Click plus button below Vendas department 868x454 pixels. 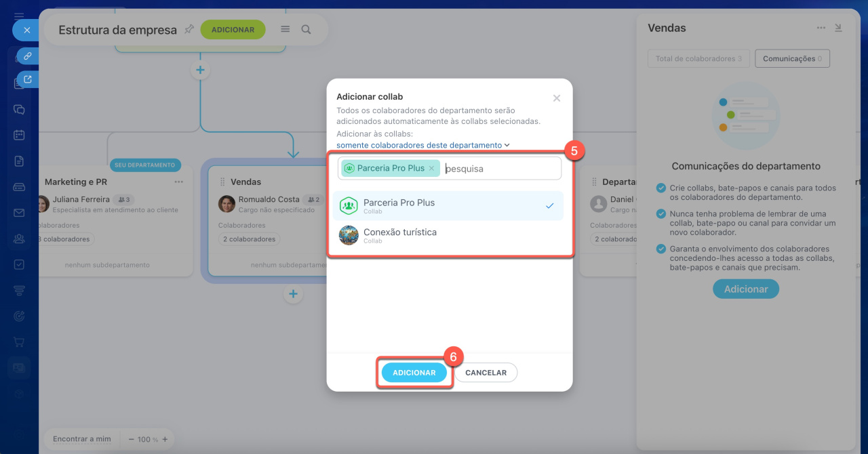tap(293, 294)
